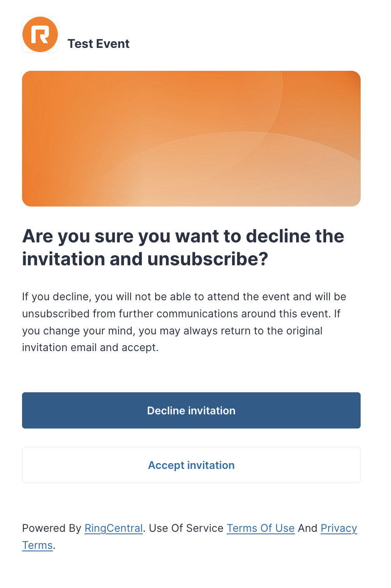Screen dimensions: 391x588
Task: Click the orange RingCentral logo icon
Action: coord(40,35)
